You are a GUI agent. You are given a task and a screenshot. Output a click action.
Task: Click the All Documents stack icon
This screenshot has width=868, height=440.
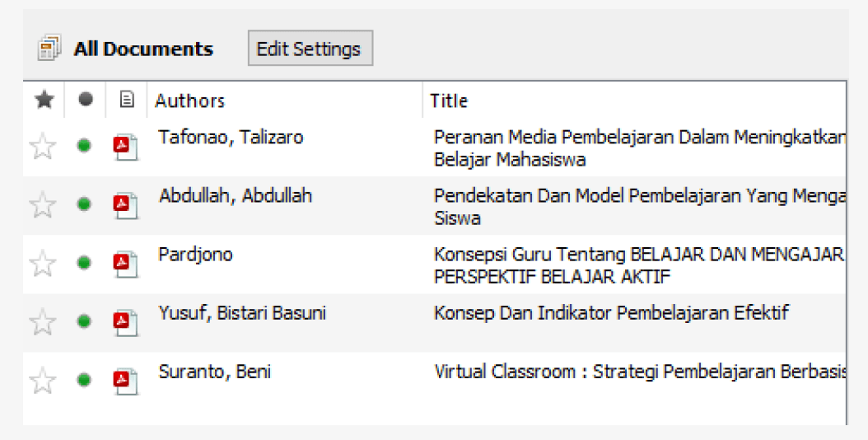tap(49, 49)
